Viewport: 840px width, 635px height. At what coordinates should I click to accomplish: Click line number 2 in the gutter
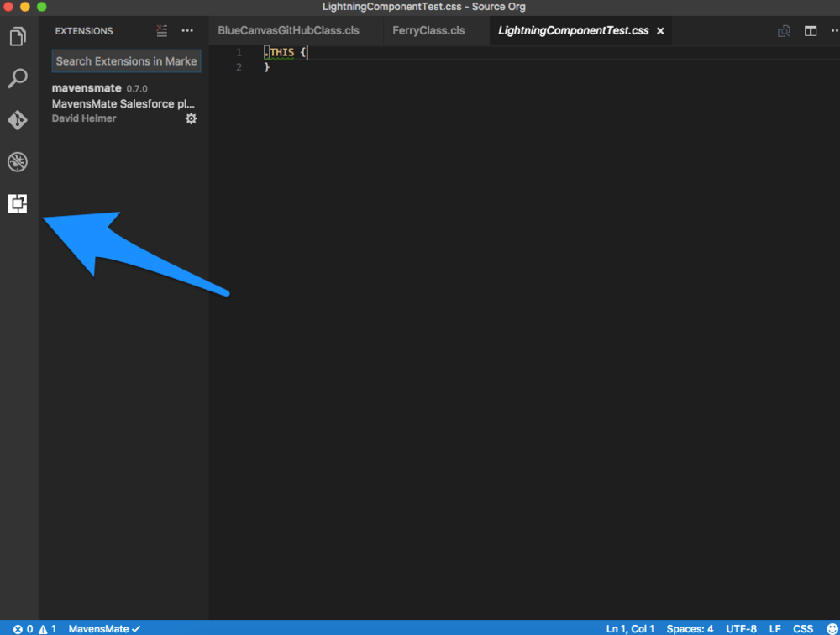[239, 67]
